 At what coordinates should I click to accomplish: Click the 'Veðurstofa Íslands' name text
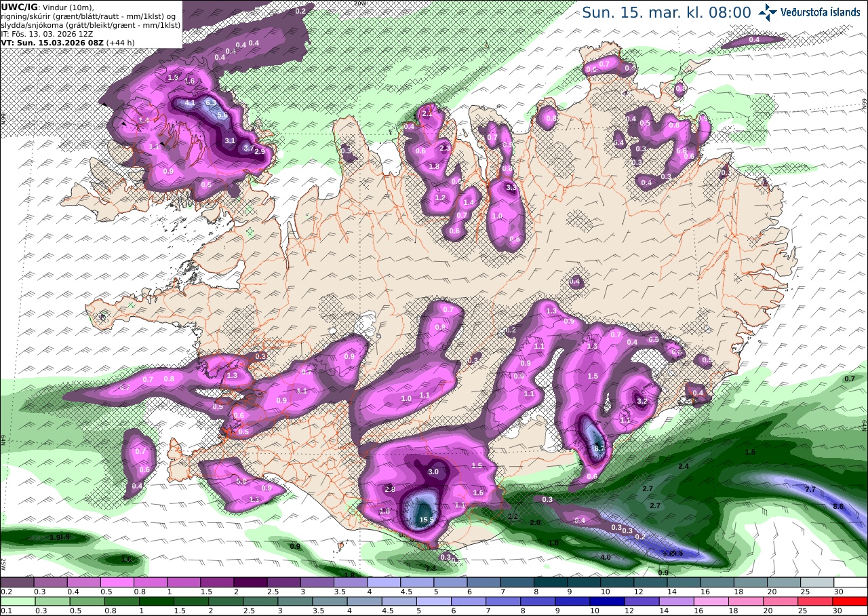coord(821,12)
